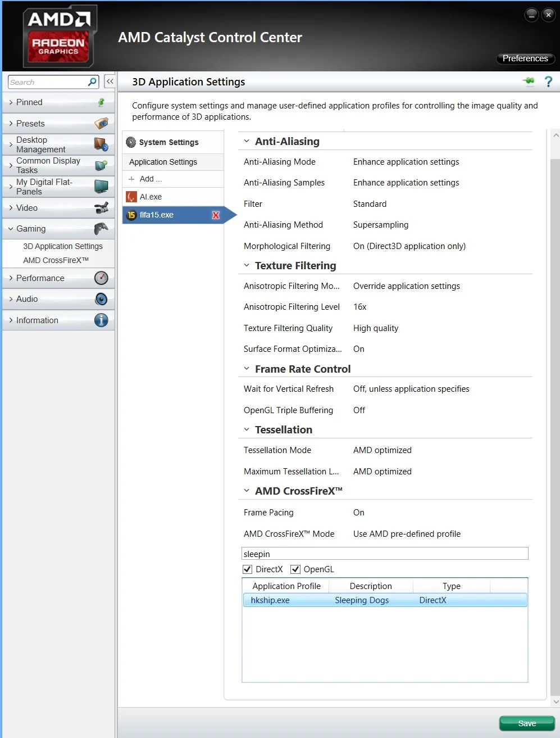The width and height of the screenshot is (560, 738).
Task: Select the System Settings tab
Action: 173,142
